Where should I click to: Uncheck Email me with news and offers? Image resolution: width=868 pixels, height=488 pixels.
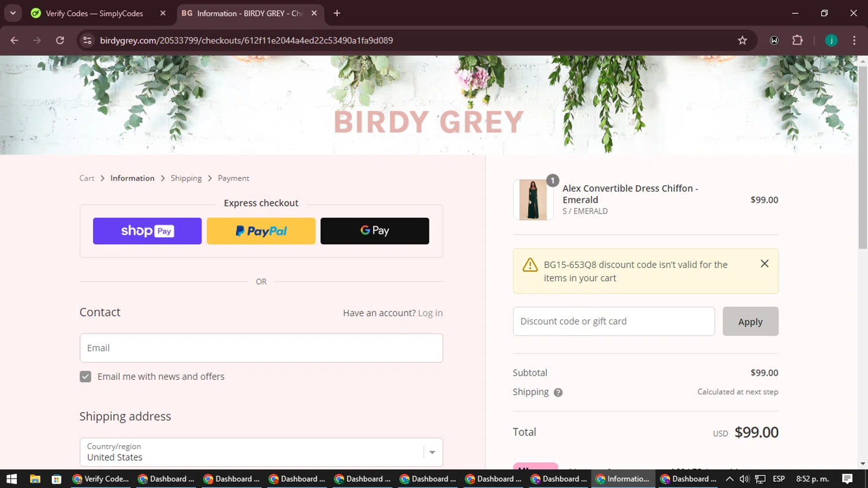(86, 377)
